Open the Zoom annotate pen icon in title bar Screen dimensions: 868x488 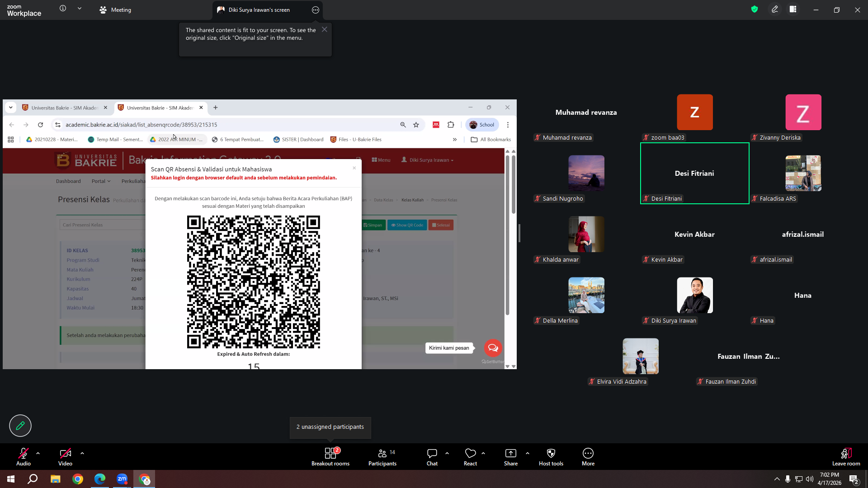775,9
